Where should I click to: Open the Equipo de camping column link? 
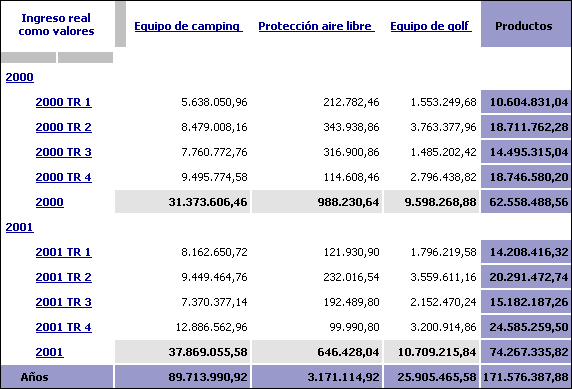point(188,26)
